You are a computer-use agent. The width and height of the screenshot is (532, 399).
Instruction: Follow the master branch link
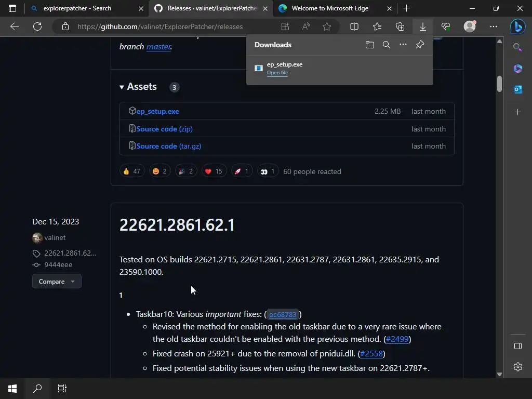tap(158, 47)
